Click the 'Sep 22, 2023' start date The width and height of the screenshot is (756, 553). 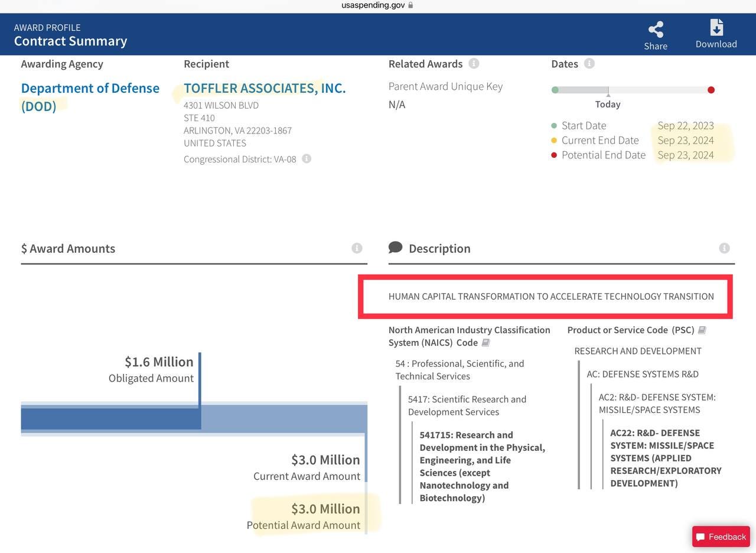coord(686,125)
